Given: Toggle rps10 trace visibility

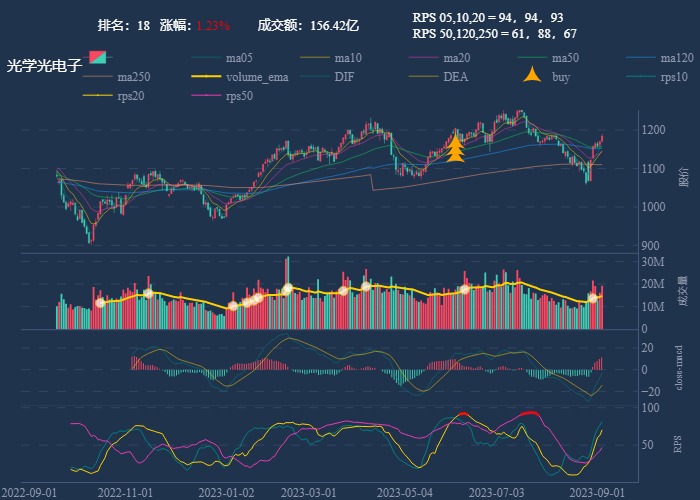Looking at the screenshot, I should tap(675, 77).
